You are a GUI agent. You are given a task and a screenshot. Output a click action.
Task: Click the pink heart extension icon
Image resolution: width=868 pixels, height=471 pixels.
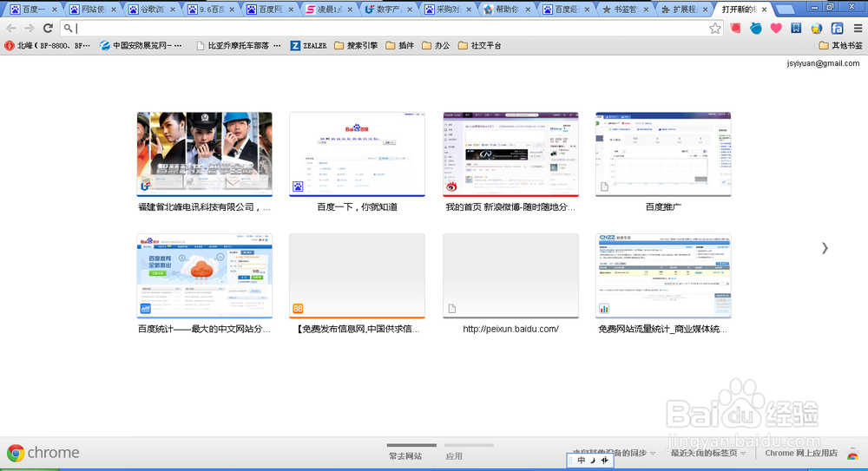click(776, 28)
